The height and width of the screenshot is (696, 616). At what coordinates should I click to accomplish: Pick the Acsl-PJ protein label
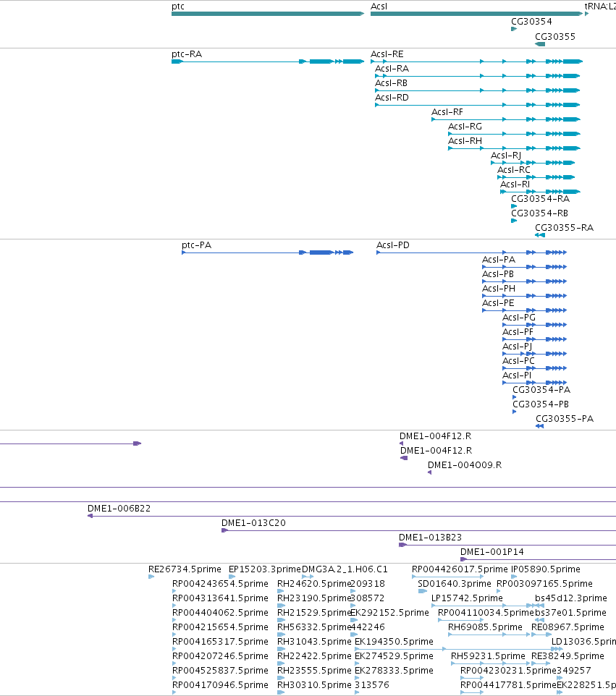(x=517, y=347)
